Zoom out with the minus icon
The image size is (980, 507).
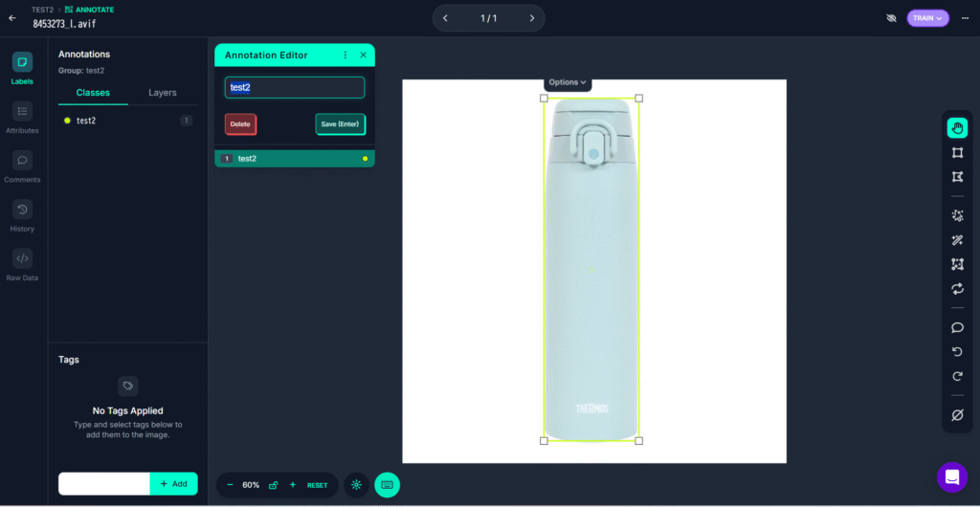[230, 485]
